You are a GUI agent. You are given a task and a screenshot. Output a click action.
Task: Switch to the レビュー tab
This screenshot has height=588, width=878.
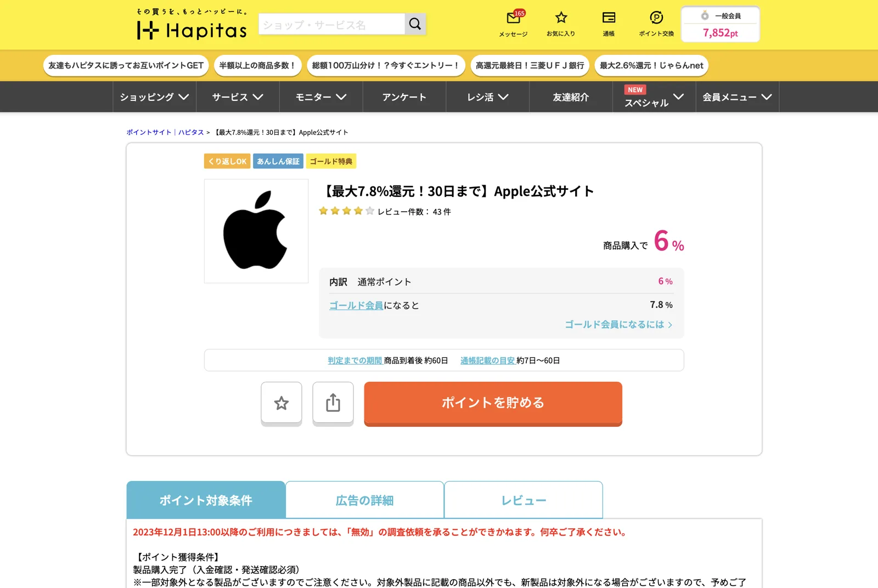coord(524,500)
